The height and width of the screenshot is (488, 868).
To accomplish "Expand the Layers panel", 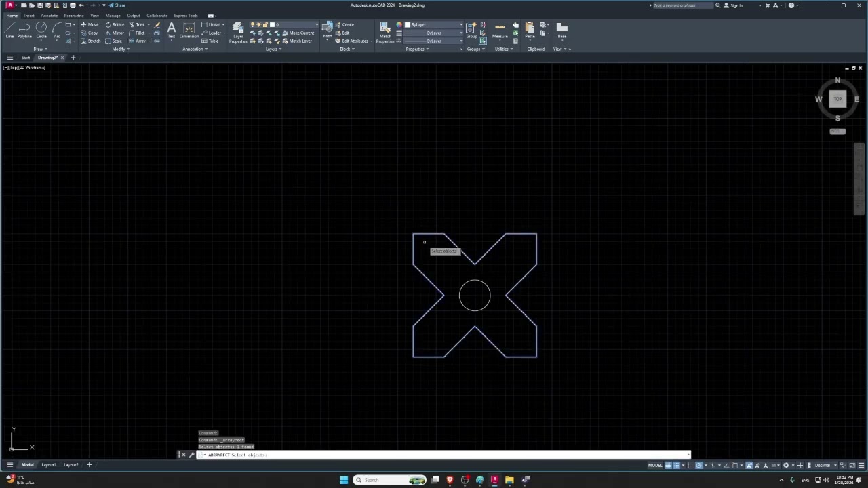I will tap(273, 49).
